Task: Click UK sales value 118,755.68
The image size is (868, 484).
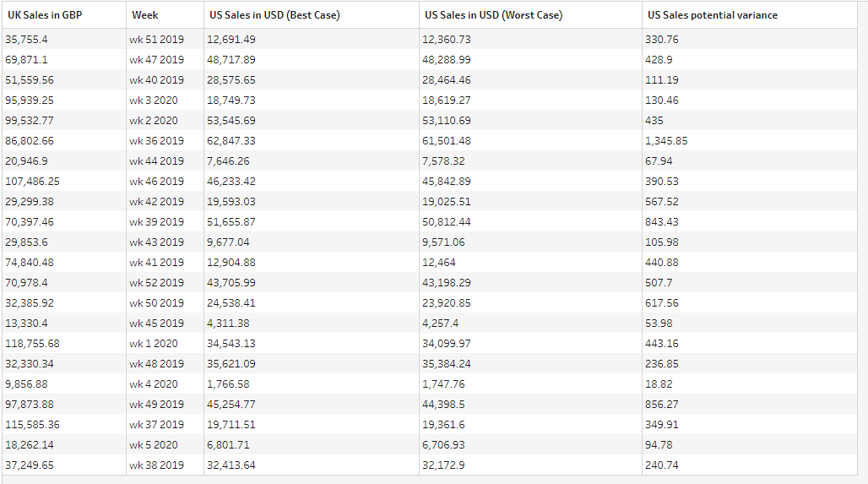Action: click(x=32, y=344)
